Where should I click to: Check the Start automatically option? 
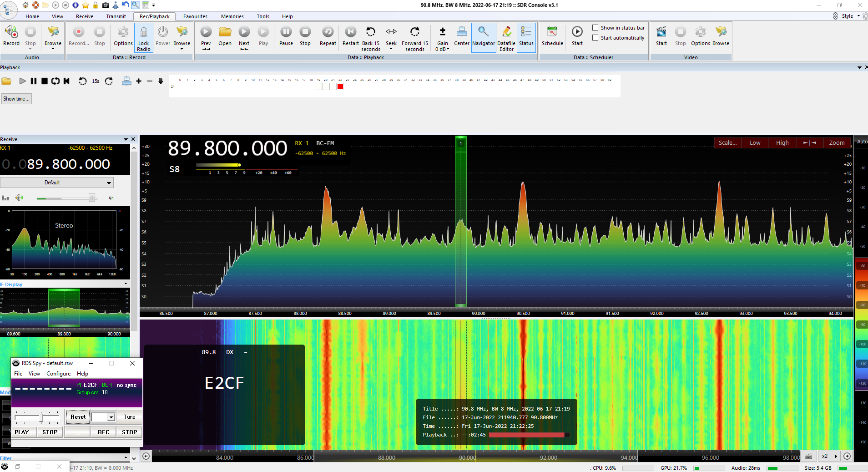tap(595, 38)
